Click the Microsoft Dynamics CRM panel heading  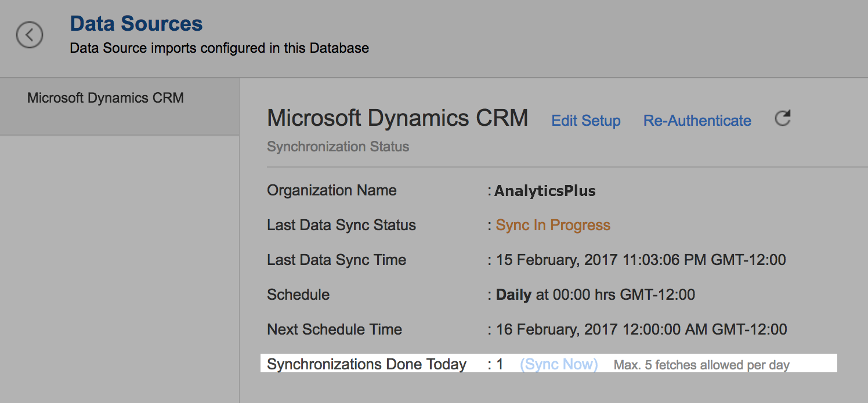coord(397,118)
